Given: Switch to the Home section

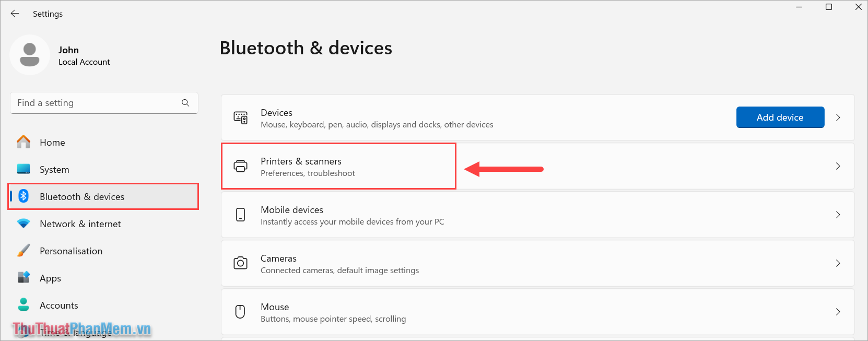Looking at the screenshot, I should pos(52,142).
